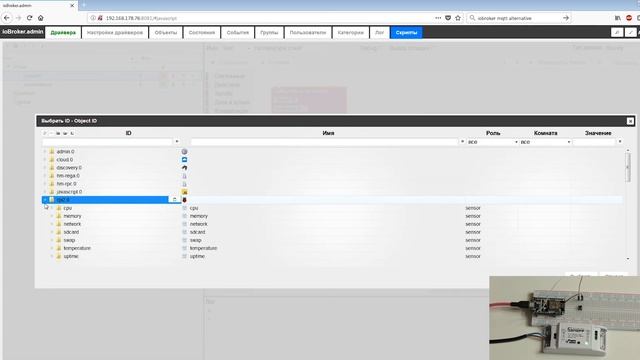Open the Драйвера tab
Image resolution: width=640 pixels, height=360 pixels.
click(63, 33)
